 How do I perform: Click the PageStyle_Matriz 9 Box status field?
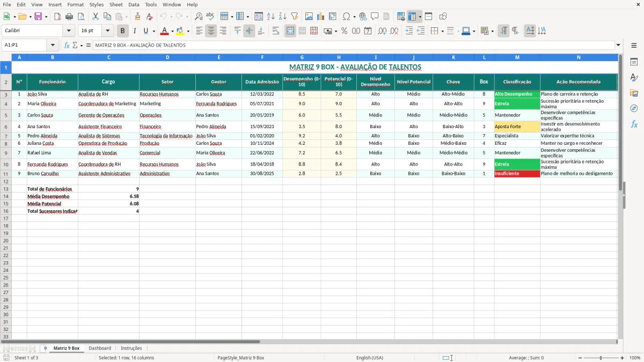240,358
